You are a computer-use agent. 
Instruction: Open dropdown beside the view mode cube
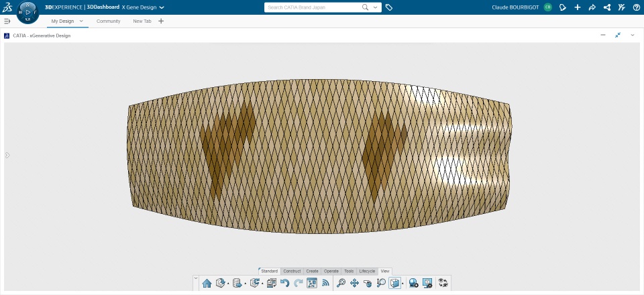coord(403,284)
